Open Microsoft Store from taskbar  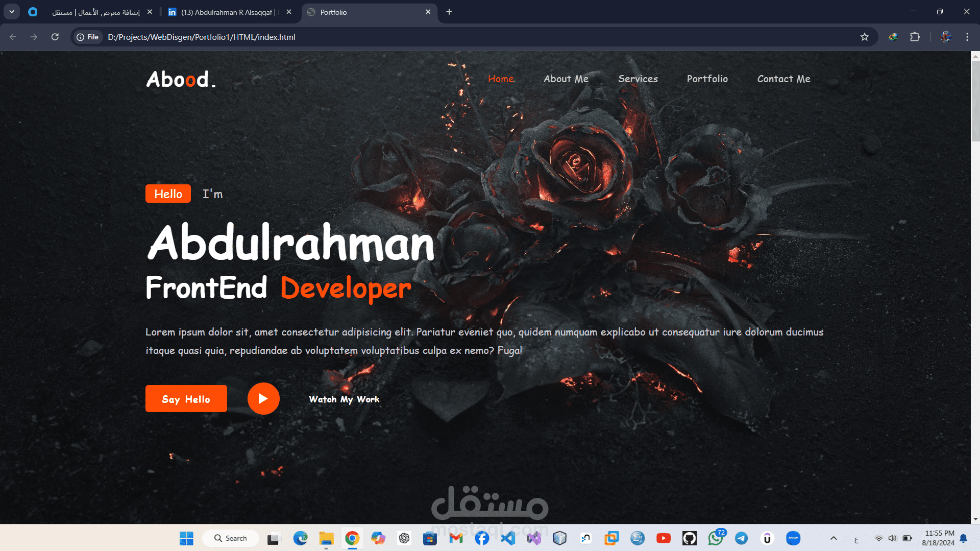tap(430, 538)
